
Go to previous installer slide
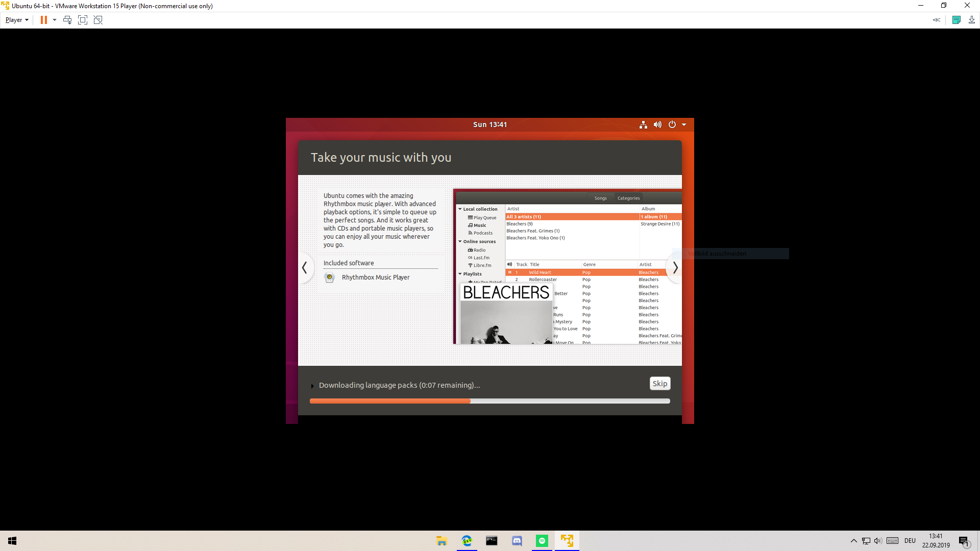305,267
